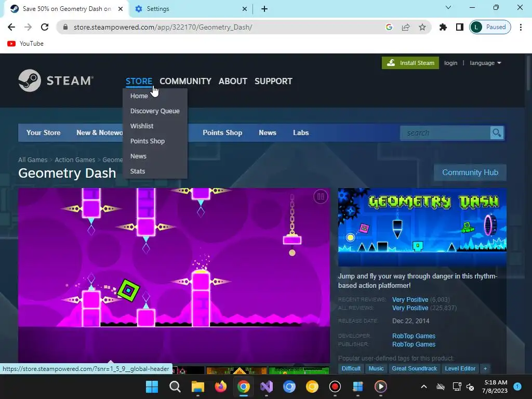Add more tags with plus button
The height and width of the screenshot is (399, 532).
(x=485, y=368)
